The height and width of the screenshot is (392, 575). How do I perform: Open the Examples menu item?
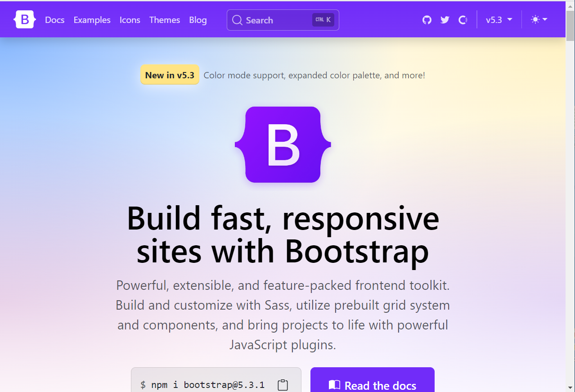point(92,20)
